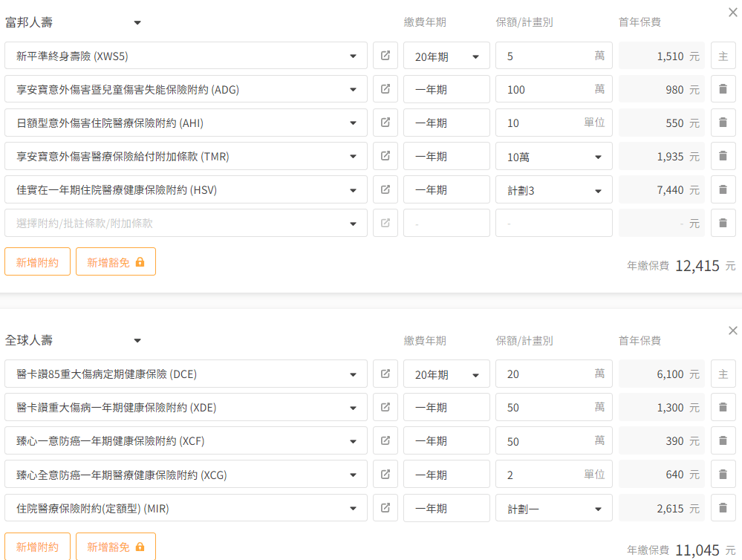Expand the 全球人壽 company dropdown
This screenshot has height=560, width=742.
[x=137, y=340]
